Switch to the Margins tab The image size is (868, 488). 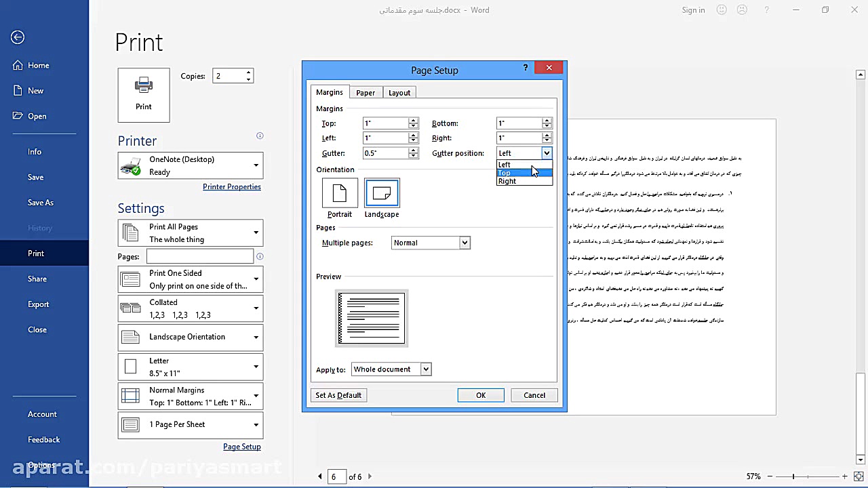[330, 92]
